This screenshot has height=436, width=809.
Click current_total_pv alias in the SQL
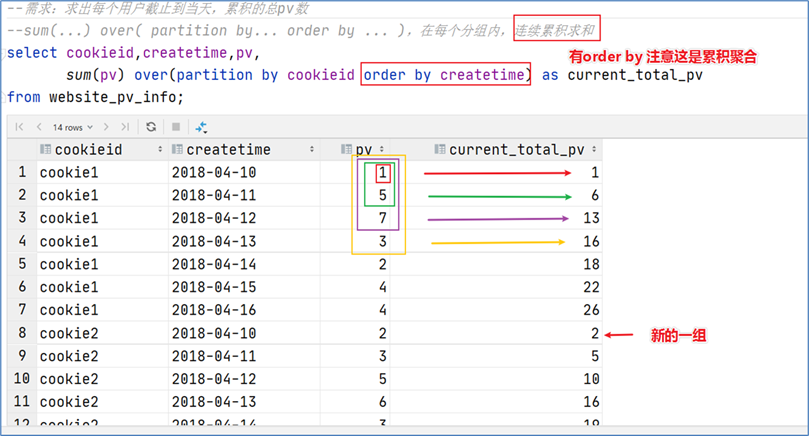(x=635, y=75)
